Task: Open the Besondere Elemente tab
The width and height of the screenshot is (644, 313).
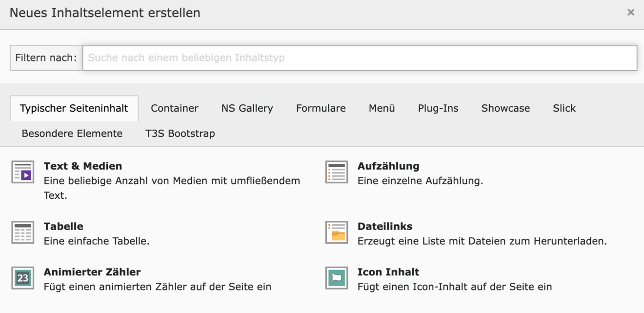Action: click(x=72, y=134)
